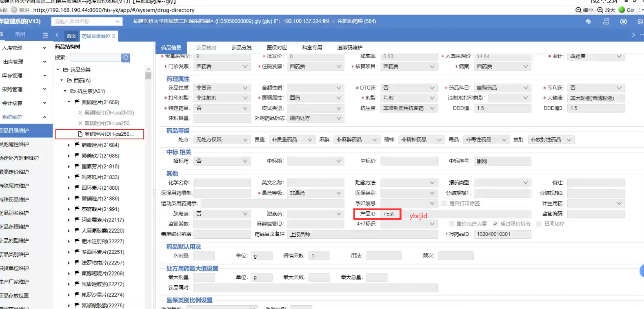Image resolution: width=644 pixels, height=309 pixels.
Task: Open the settings gear in blue header
Action: pos(640,21)
